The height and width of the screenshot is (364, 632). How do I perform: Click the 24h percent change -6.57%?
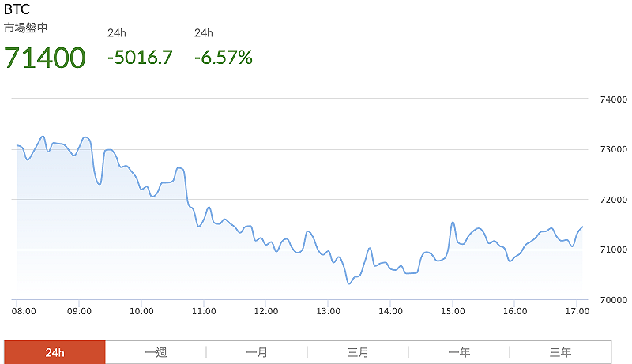(224, 58)
